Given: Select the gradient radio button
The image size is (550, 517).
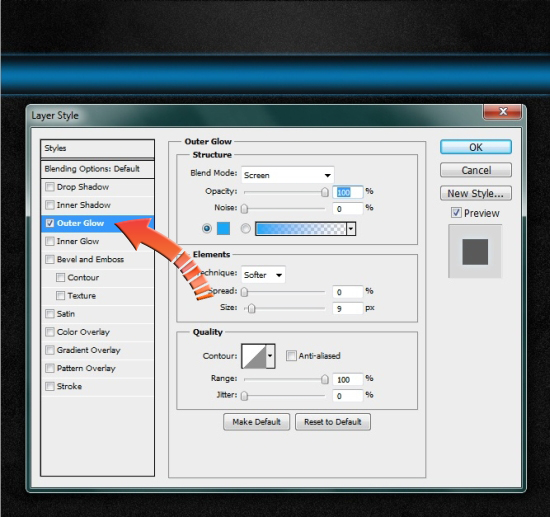Looking at the screenshot, I should pyautogui.click(x=246, y=229).
